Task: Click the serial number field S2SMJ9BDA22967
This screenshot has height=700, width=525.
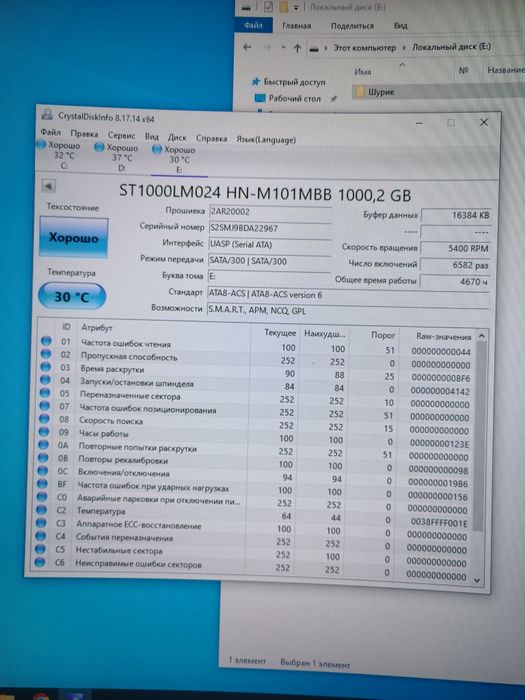Action: (x=269, y=229)
